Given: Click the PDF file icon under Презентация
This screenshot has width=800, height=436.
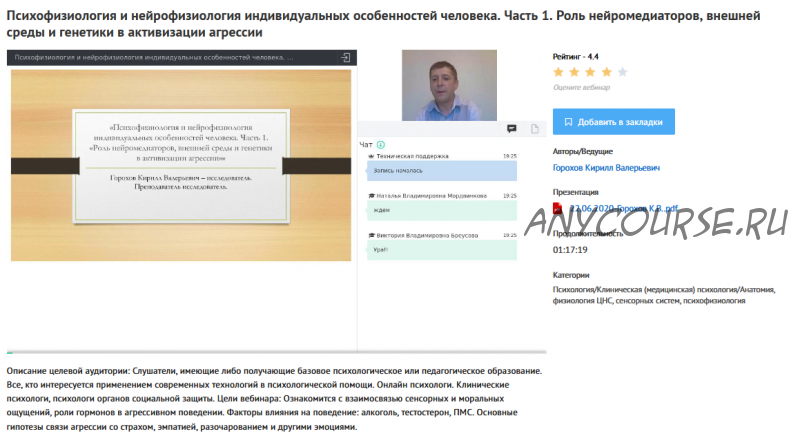Looking at the screenshot, I should [560, 208].
